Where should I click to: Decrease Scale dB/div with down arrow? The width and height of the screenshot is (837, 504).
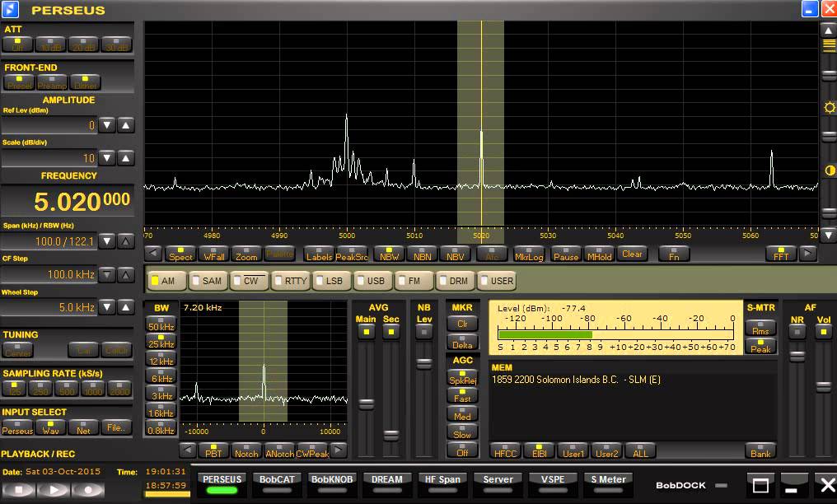tap(107, 158)
